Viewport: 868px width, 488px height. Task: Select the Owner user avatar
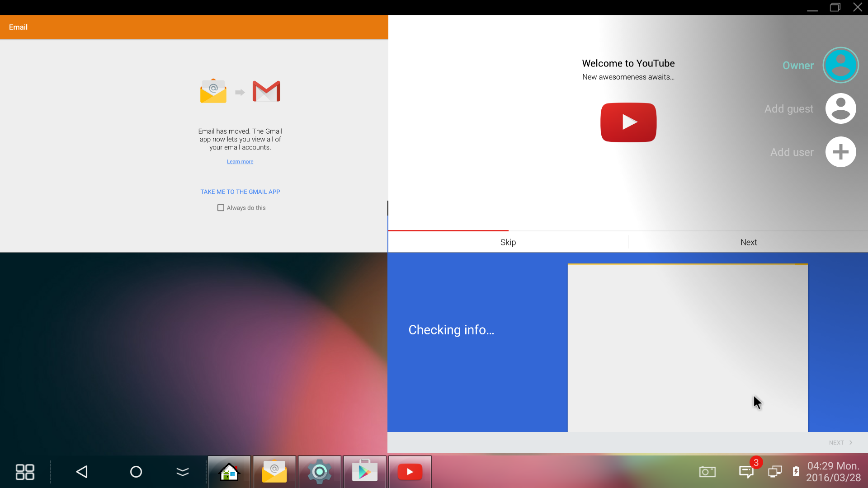(841, 65)
